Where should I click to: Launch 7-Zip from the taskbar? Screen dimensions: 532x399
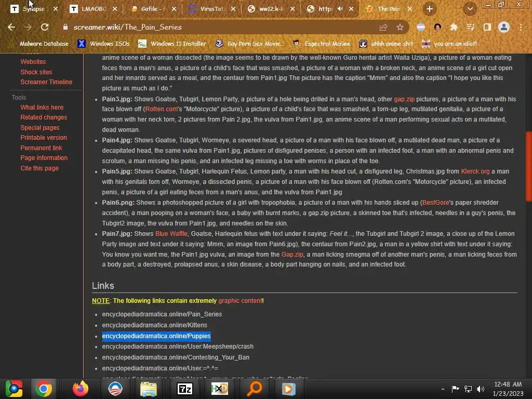click(x=185, y=389)
